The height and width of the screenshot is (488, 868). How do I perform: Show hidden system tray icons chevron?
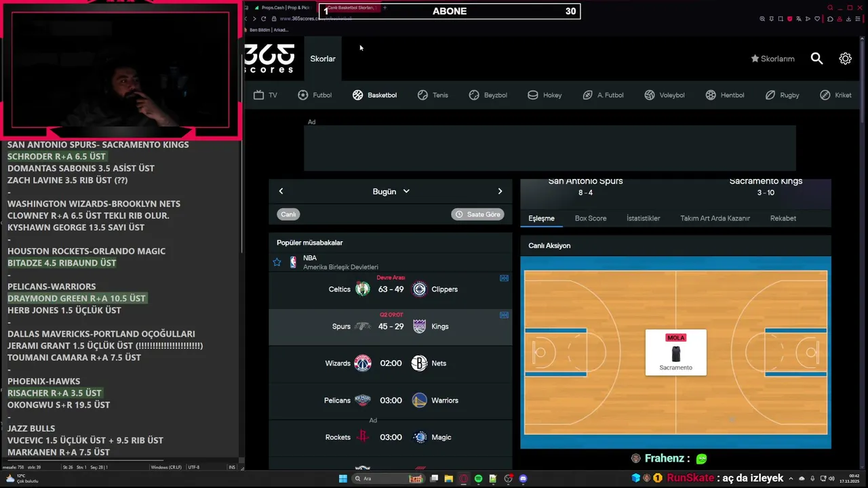point(791,479)
